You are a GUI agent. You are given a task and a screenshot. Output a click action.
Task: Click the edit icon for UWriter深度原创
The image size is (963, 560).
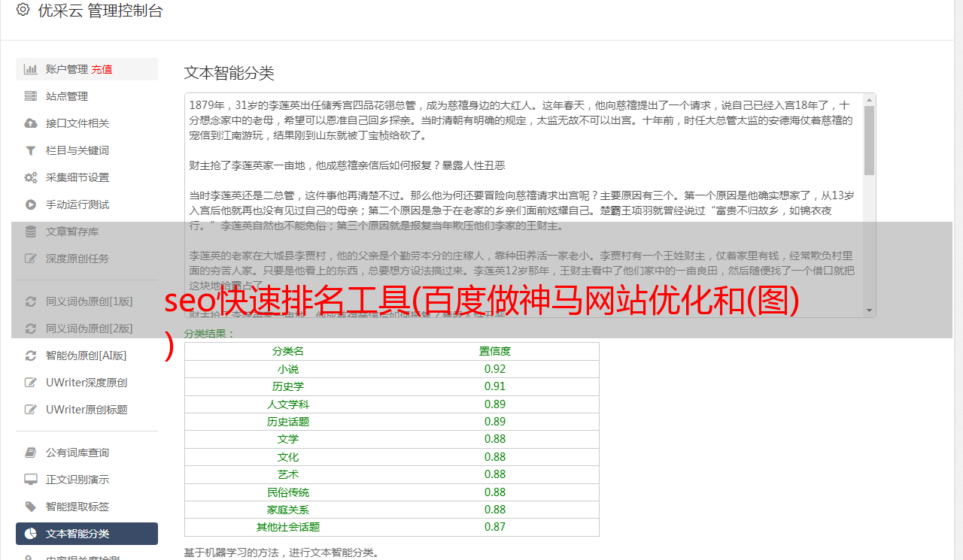(x=31, y=383)
